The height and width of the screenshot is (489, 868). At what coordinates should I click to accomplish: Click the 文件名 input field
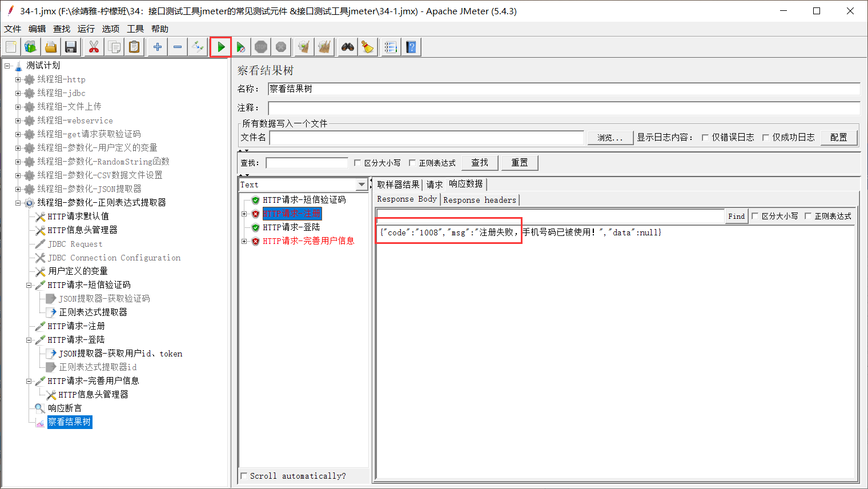tap(427, 138)
